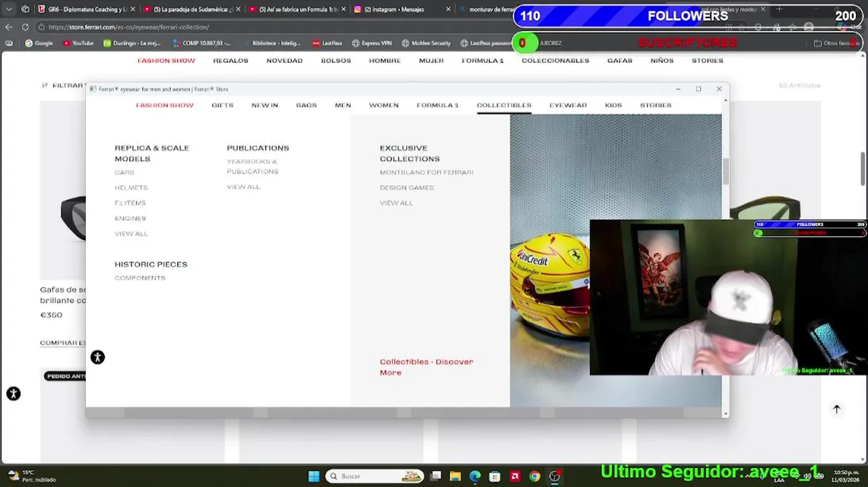Click Collectibles - Discover More link
Viewport: 868px width, 487px height.
(427, 367)
